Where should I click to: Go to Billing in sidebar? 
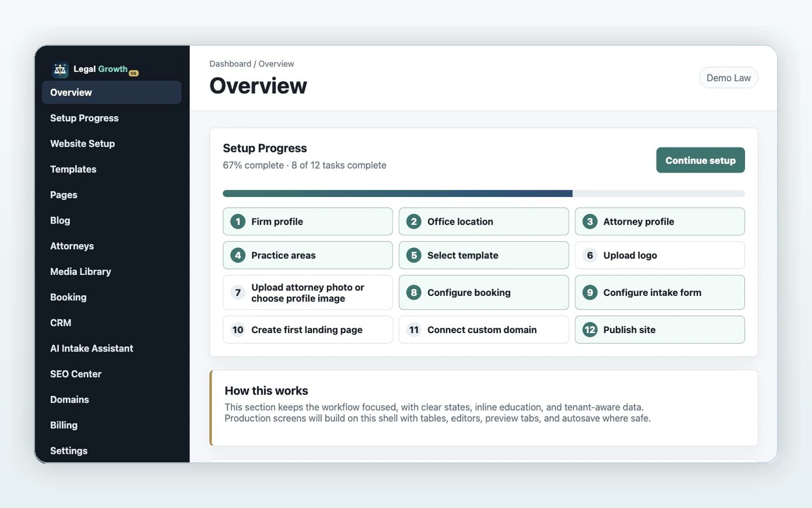click(112, 425)
